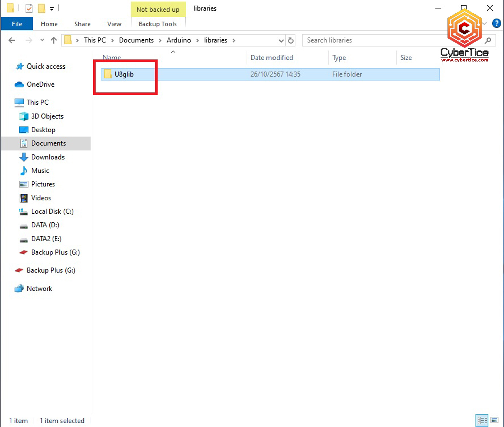Click the Up one level arrow
This screenshot has width=504, height=427.
click(x=54, y=40)
